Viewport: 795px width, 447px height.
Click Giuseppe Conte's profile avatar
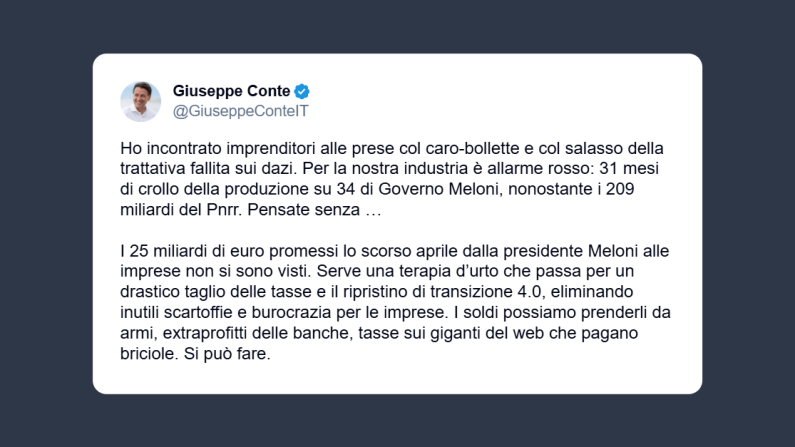pos(140,100)
